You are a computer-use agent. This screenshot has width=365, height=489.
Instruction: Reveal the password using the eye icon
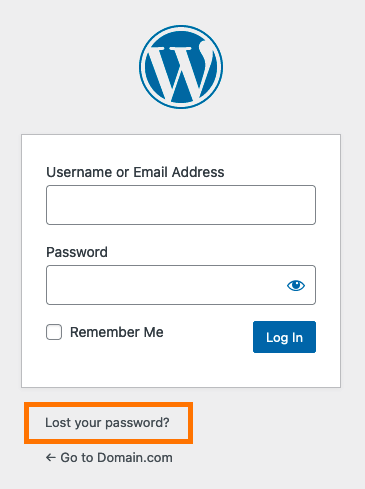(x=296, y=285)
